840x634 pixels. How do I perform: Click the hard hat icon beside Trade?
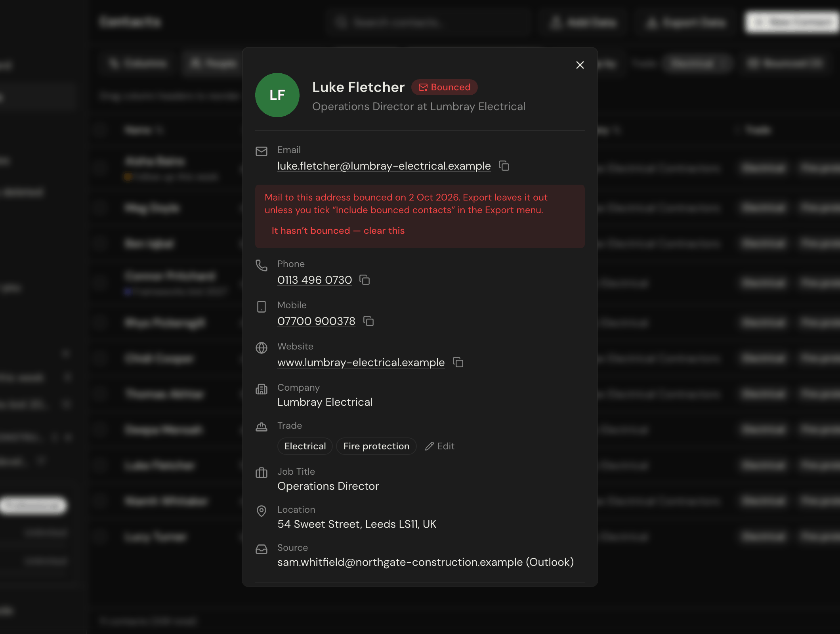point(262,427)
